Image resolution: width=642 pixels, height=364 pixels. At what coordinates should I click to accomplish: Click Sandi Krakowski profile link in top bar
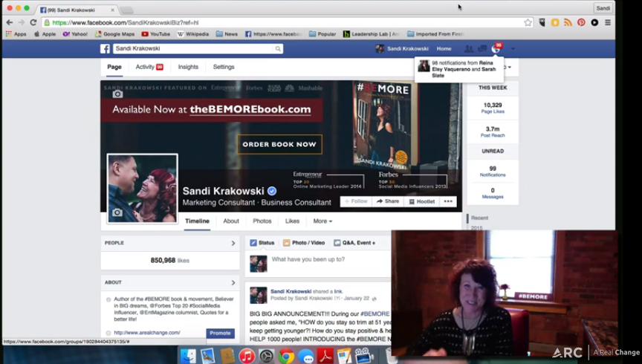coord(402,49)
